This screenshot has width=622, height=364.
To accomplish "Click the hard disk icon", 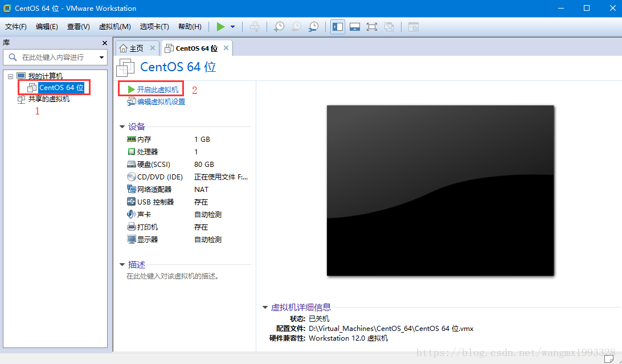I will (132, 164).
